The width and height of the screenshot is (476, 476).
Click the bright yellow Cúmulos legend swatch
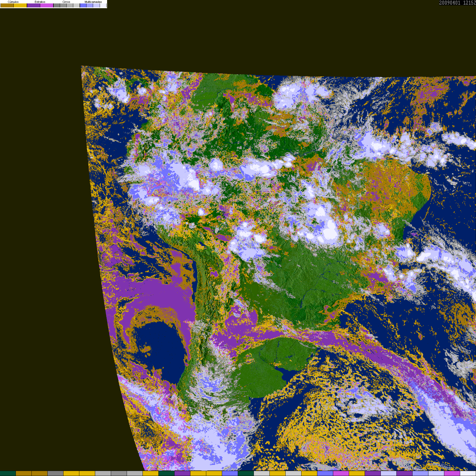click(x=20, y=5)
